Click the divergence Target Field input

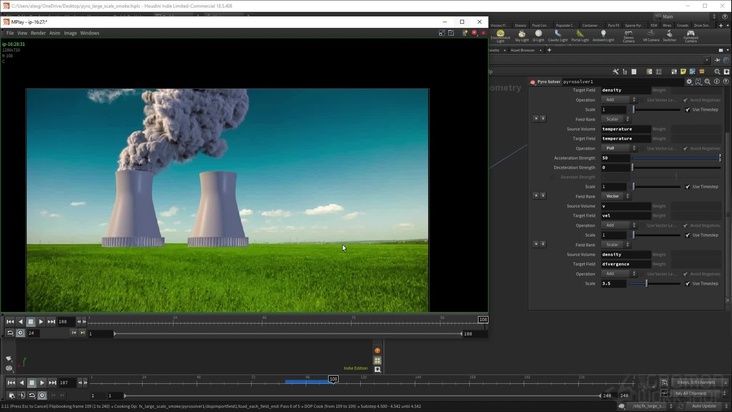pos(626,264)
